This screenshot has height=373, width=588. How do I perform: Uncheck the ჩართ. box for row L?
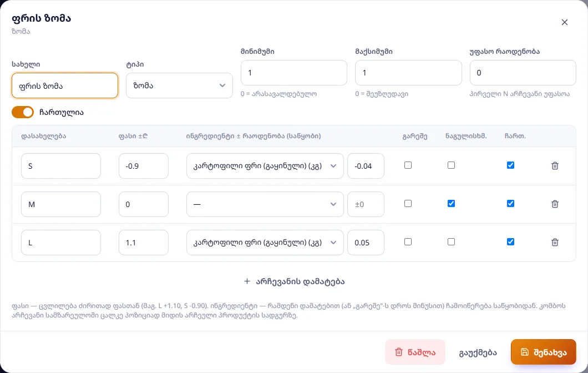[x=510, y=241]
